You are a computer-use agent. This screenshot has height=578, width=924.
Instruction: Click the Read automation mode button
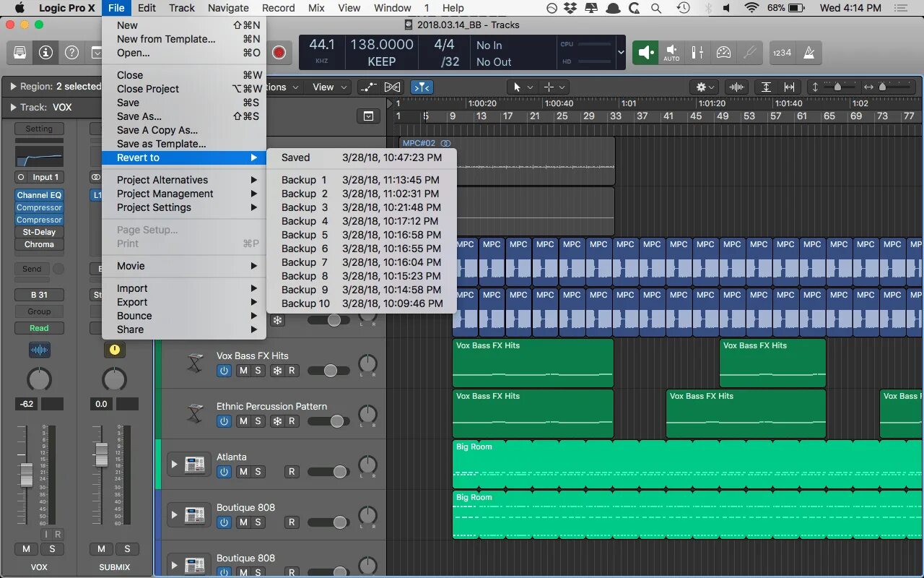point(39,328)
